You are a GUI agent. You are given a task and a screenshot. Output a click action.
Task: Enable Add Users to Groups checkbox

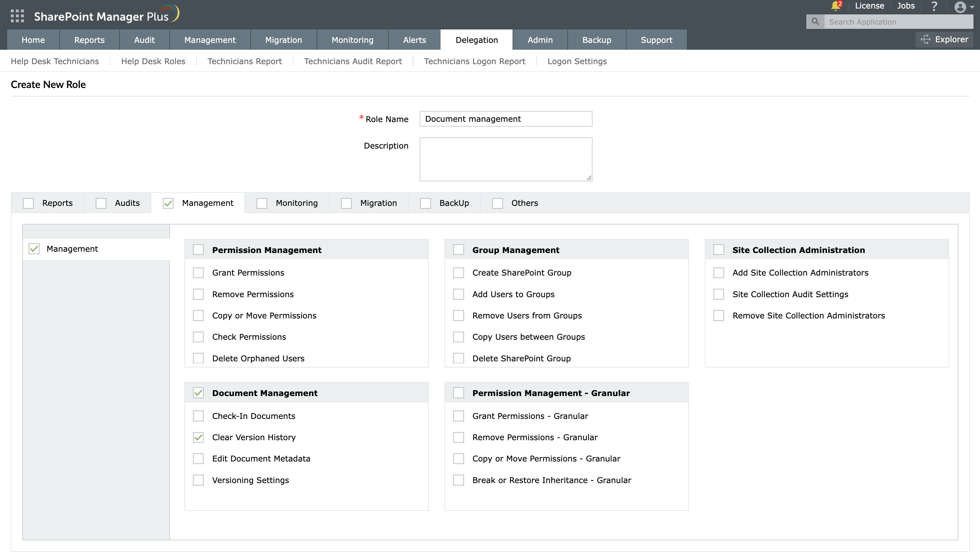(x=458, y=295)
